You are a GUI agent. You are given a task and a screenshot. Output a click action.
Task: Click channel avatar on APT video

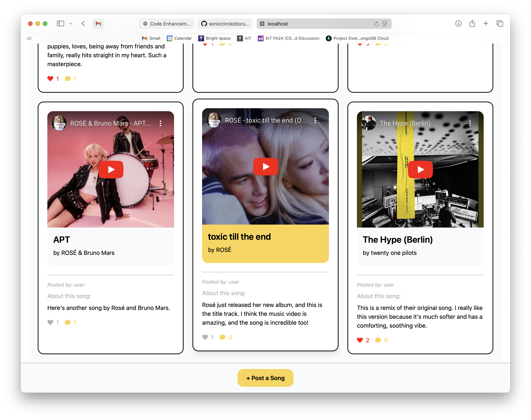(x=59, y=123)
